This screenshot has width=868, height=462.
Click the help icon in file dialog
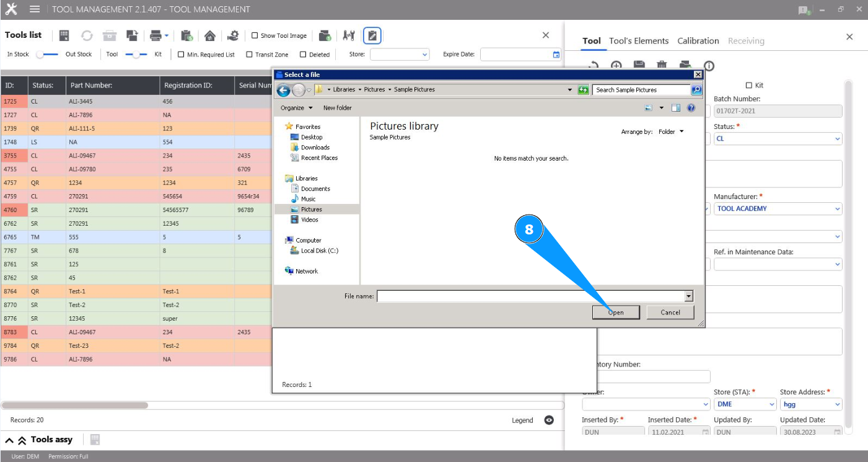691,108
